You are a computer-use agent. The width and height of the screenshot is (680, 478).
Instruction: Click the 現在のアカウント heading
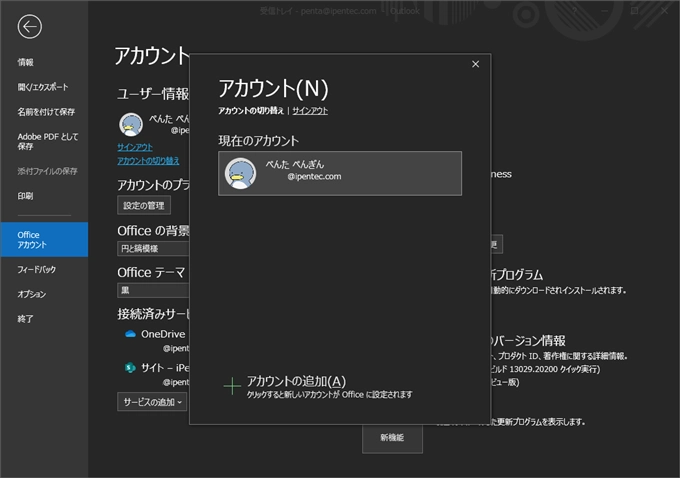[x=258, y=141]
